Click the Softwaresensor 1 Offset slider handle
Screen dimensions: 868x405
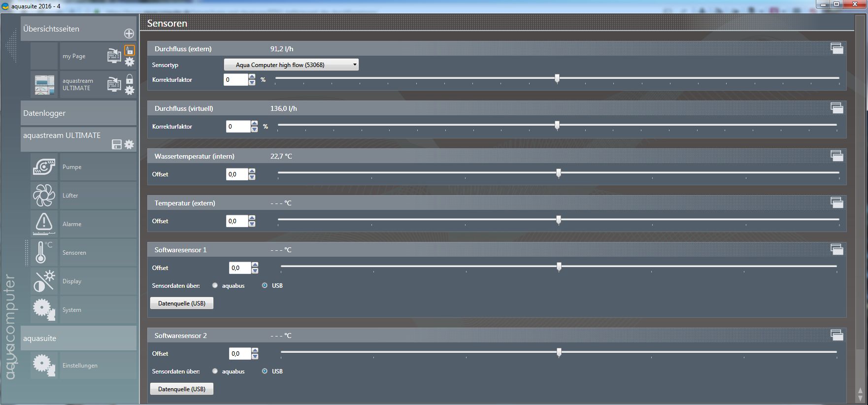click(x=559, y=267)
